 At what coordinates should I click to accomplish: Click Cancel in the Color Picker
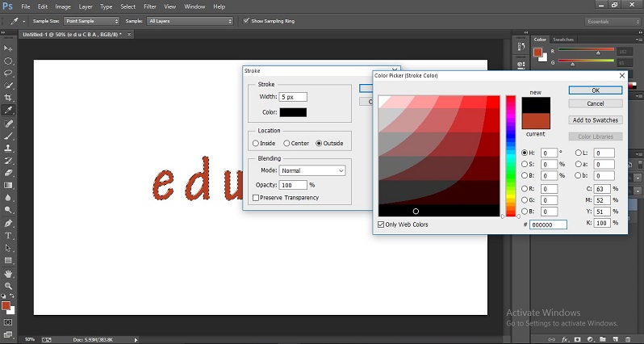coord(596,103)
